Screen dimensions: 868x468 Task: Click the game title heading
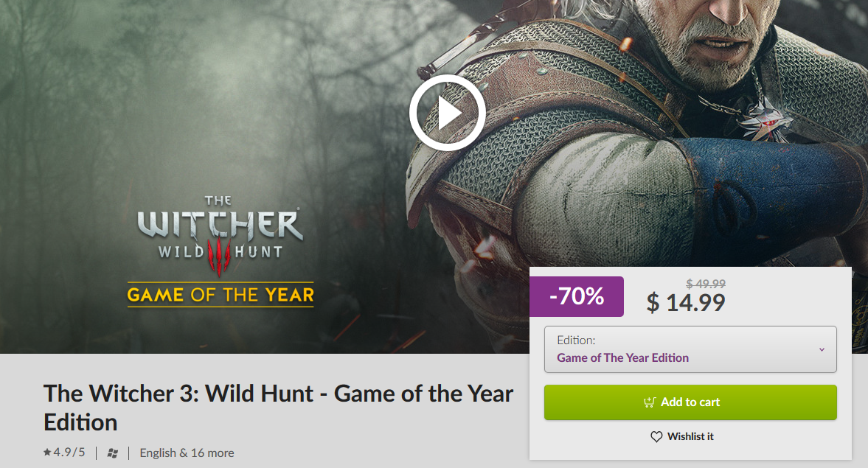point(279,408)
